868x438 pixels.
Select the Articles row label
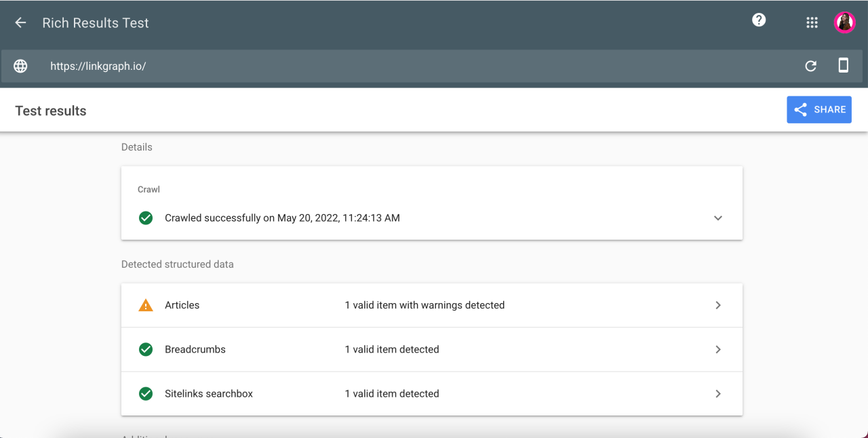182,305
